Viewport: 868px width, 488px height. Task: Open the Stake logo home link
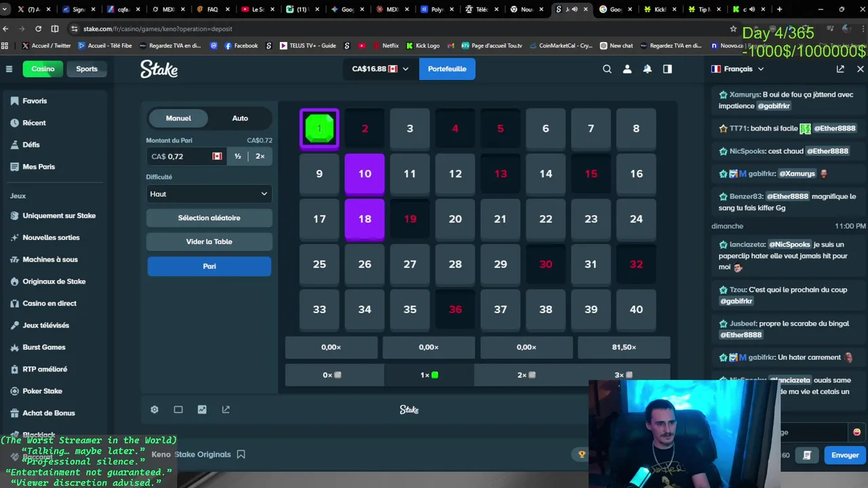click(159, 69)
